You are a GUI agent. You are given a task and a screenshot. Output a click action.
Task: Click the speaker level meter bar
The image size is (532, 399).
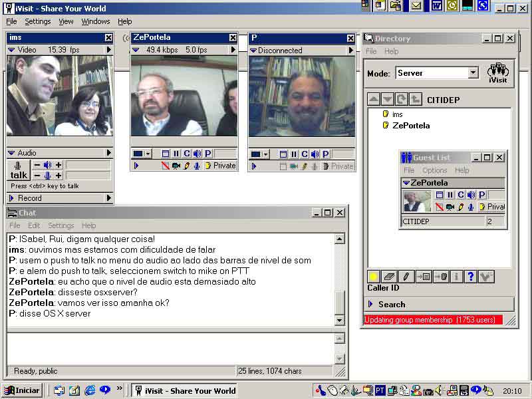click(x=88, y=165)
